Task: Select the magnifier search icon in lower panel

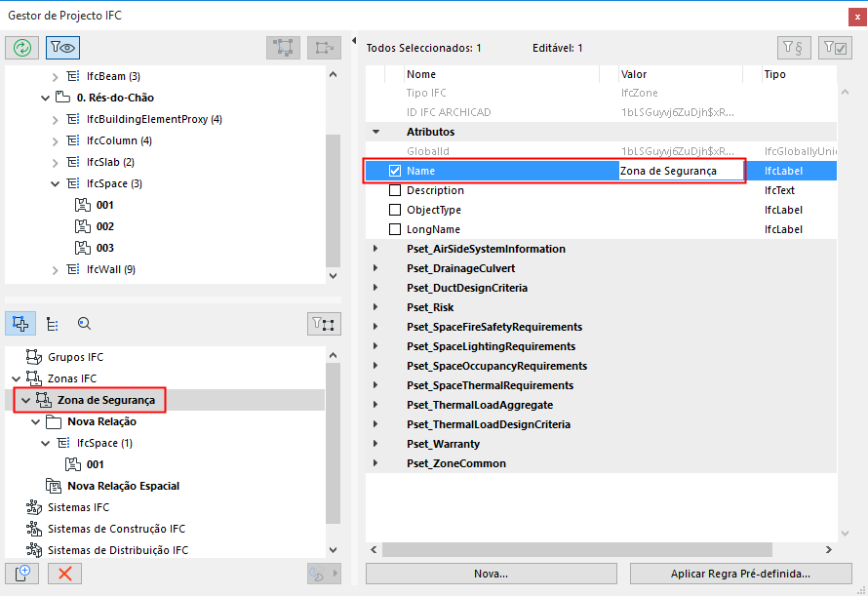Action: [x=83, y=323]
